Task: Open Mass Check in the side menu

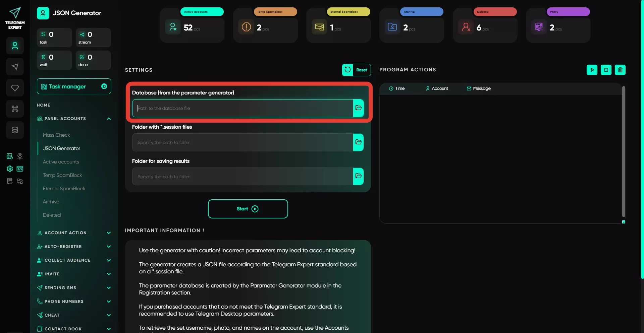Action: click(x=56, y=135)
